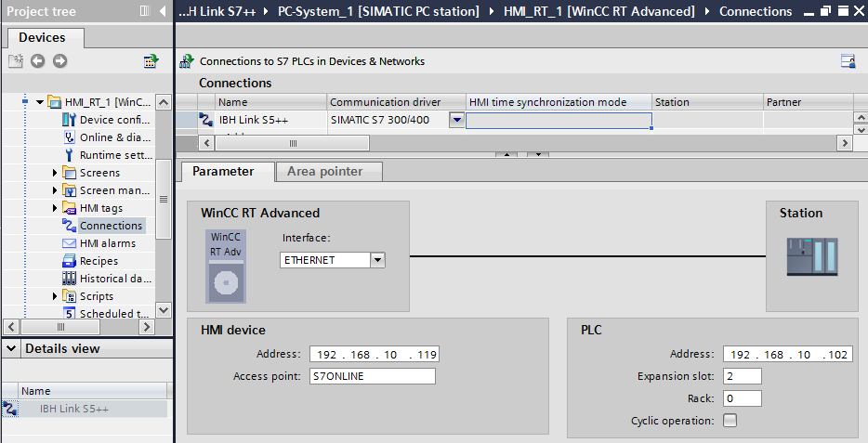Open the Interface ETHERNET dropdown
This screenshot has height=443, width=868.
coord(377,261)
